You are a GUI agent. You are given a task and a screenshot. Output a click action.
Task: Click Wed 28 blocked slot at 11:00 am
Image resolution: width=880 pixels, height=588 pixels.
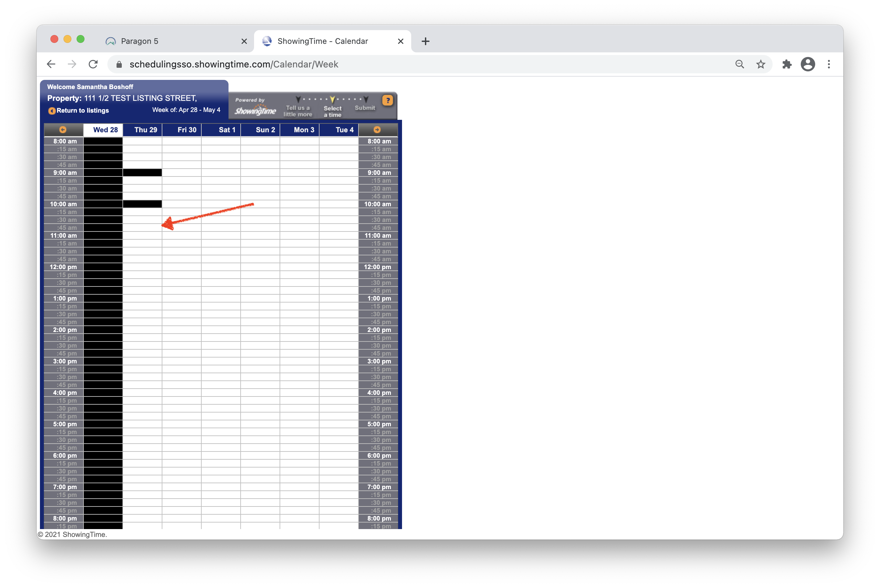click(x=103, y=235)
